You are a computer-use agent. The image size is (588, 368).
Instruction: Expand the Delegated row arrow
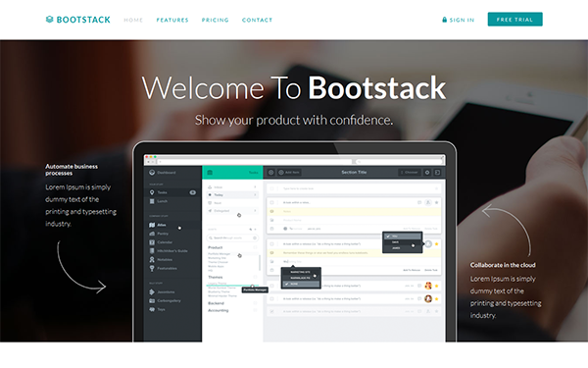255,211
